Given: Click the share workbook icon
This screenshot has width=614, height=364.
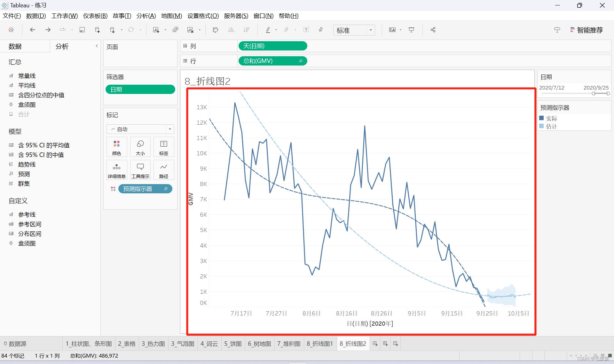Looking at the screenshot, I should pyautogui.click(x=433, y=30).
